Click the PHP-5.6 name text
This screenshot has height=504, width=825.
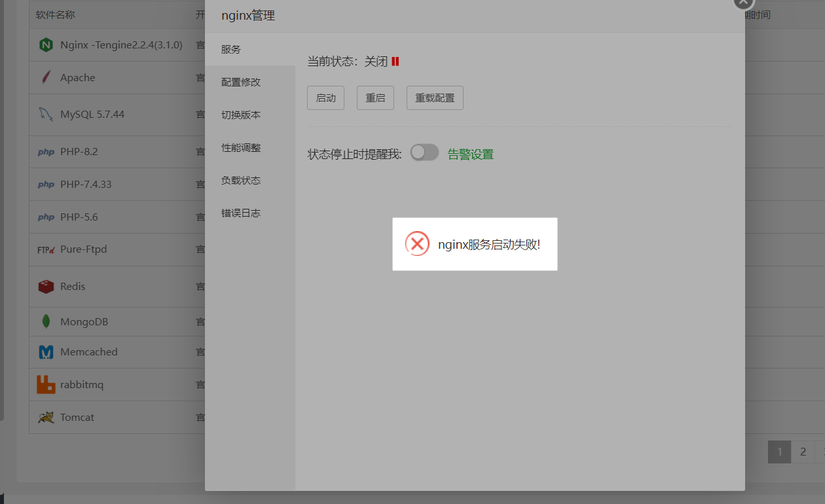[79, 217]
